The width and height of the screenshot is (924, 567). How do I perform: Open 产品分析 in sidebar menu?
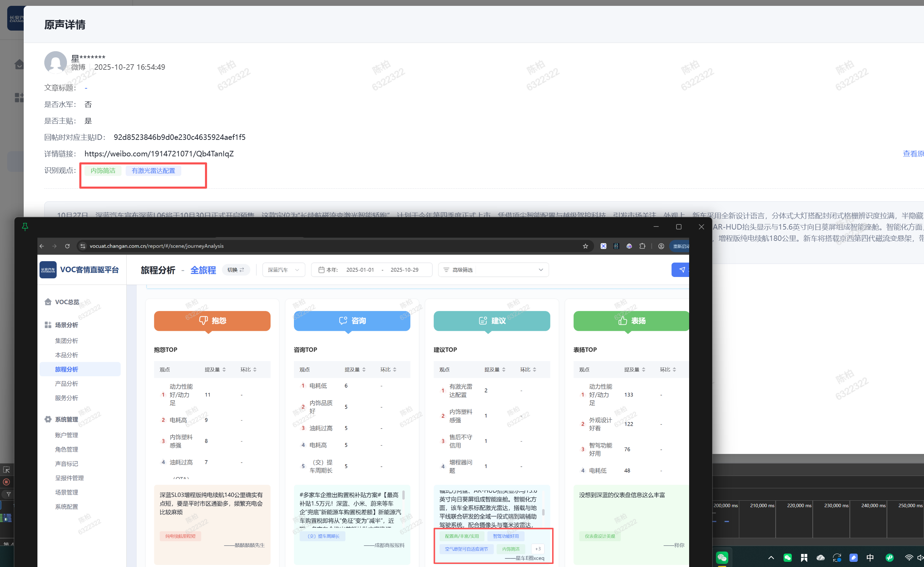tap(66, 383)
